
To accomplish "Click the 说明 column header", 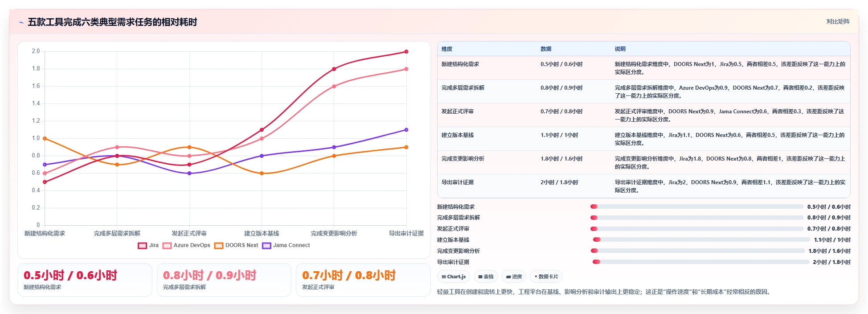I will point(620,49).
